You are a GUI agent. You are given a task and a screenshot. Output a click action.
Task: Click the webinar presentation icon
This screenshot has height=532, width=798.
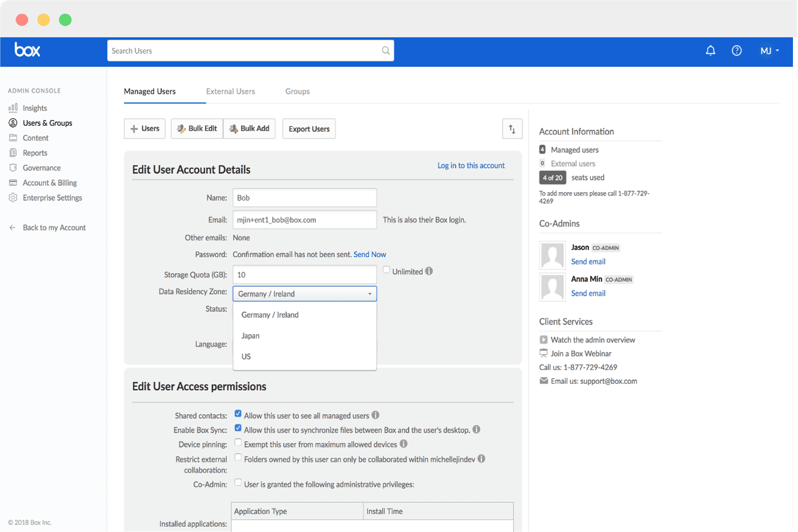(543, 353)
